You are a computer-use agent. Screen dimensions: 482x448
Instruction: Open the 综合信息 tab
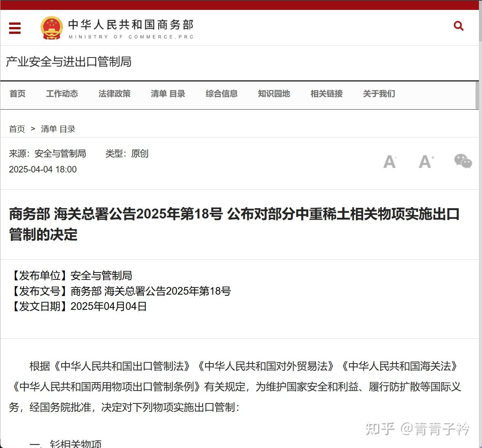click(221, 94)
